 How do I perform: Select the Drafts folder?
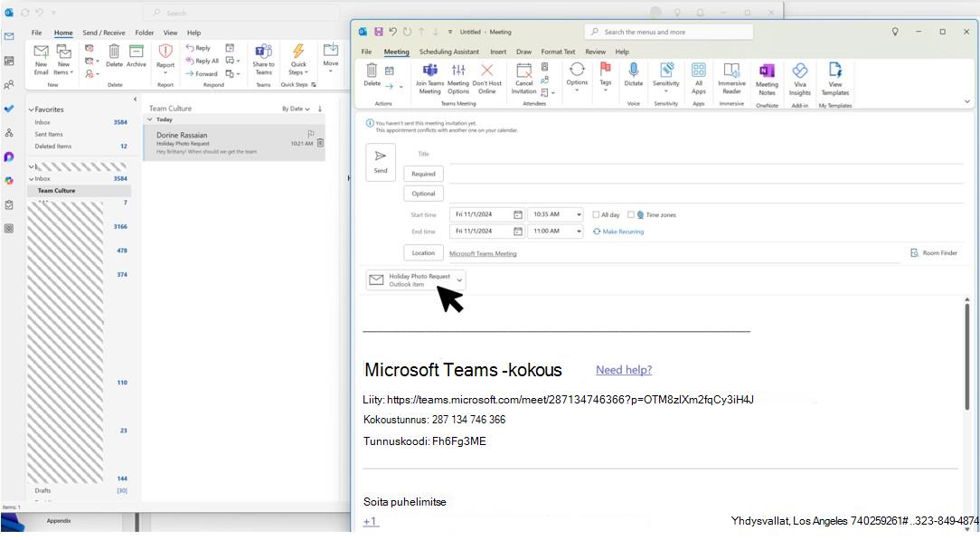tap(43, 490)
